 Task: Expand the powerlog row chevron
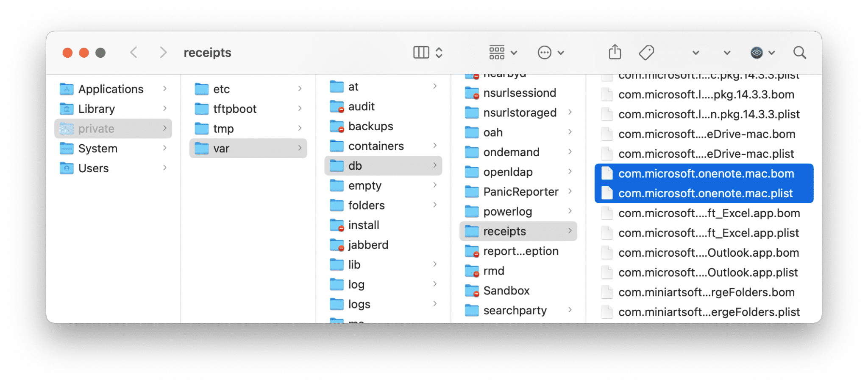tap(570, 211)
